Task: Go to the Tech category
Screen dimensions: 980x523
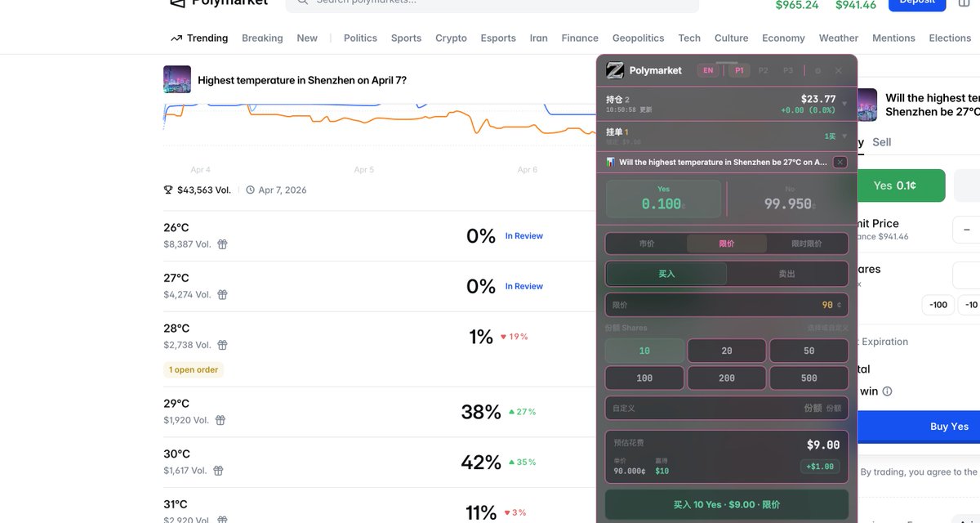Action: 689,38
